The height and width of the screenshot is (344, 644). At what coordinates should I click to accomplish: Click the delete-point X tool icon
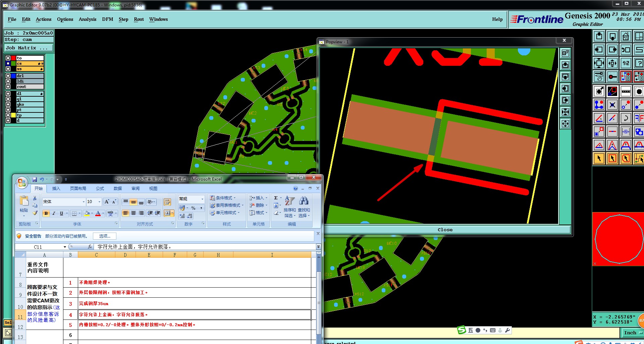pyautogui.click(x=612, y=105)
